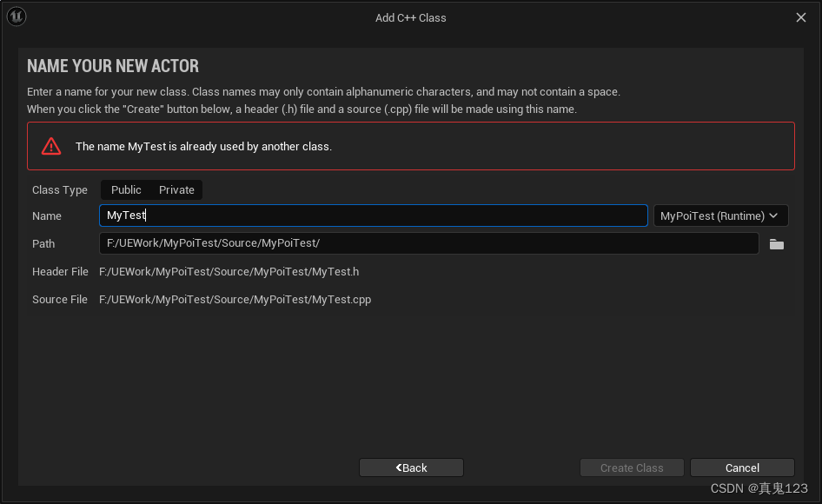This screenshot has height=504, width=822.
Task: Switch class type to Private
Action: (176, 189)
